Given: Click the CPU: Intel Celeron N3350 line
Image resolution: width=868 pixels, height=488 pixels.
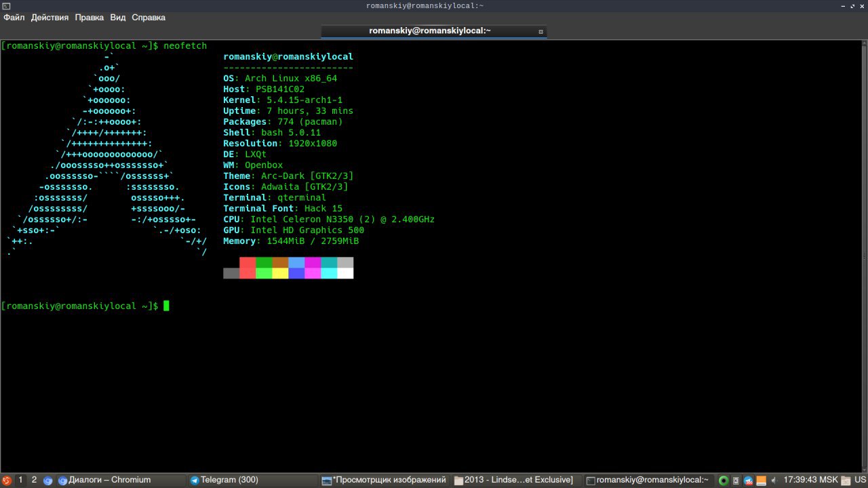Looking at the screenshot, I should click(329, 219).
